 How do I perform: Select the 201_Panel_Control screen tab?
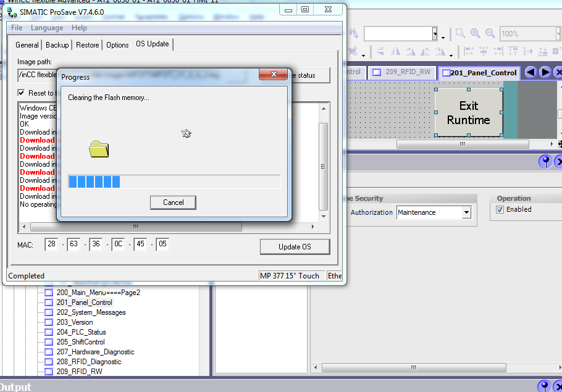click(x=479, y=73)
